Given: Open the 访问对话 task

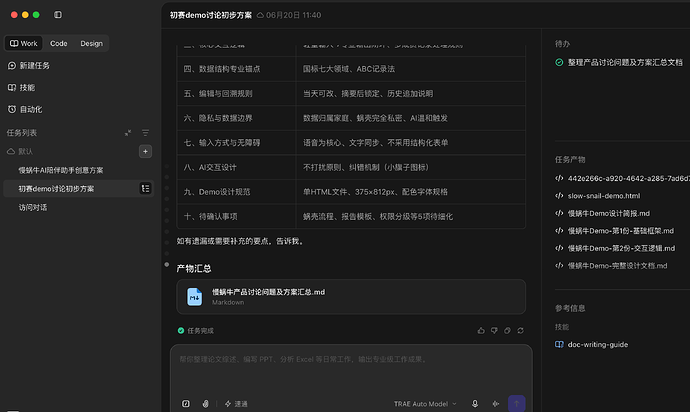Looking at the screenshot, I should pos(33,207).
